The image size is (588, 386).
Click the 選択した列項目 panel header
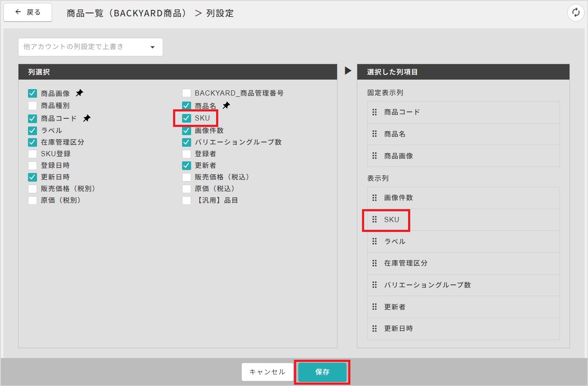463,72
